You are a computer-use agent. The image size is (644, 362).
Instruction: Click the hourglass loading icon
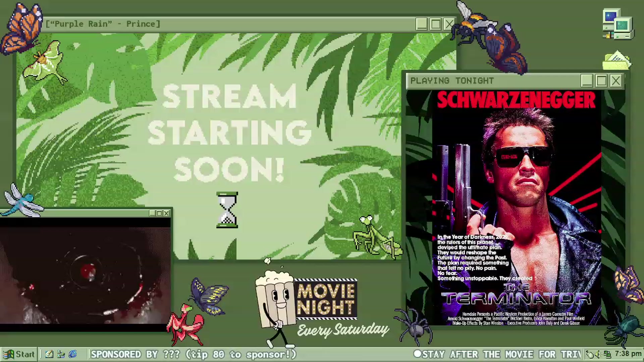pyautogui.click(x=227, y=210)
